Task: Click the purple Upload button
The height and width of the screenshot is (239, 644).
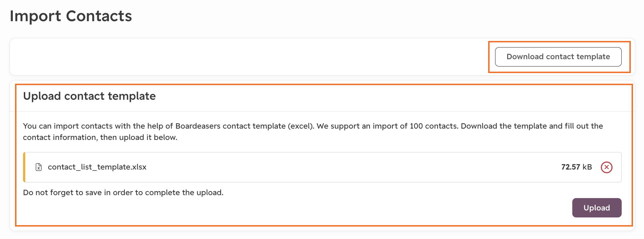Action: pyautogui.click(x=596, y=208)
